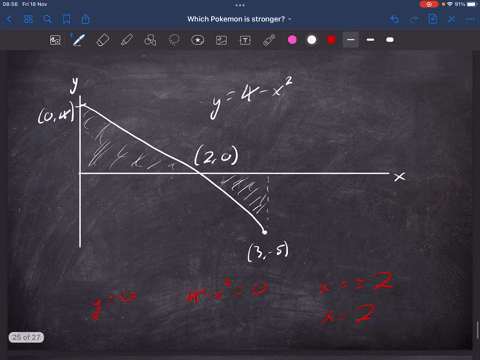Select the Highlighter tool

[x=127, y=40]
